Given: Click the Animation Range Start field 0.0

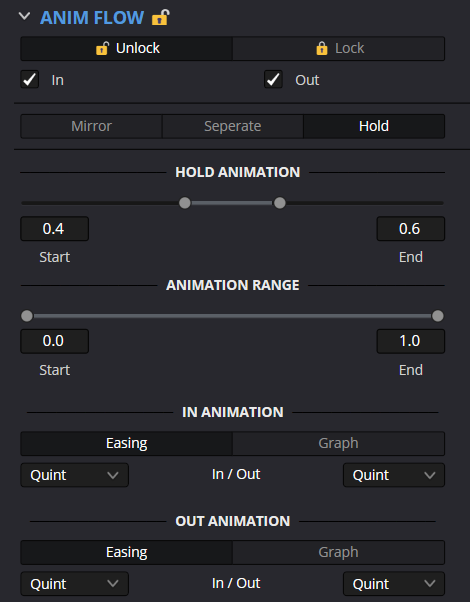Looking at the screenshot, I should pyautogui.click(x=55, y=341).
